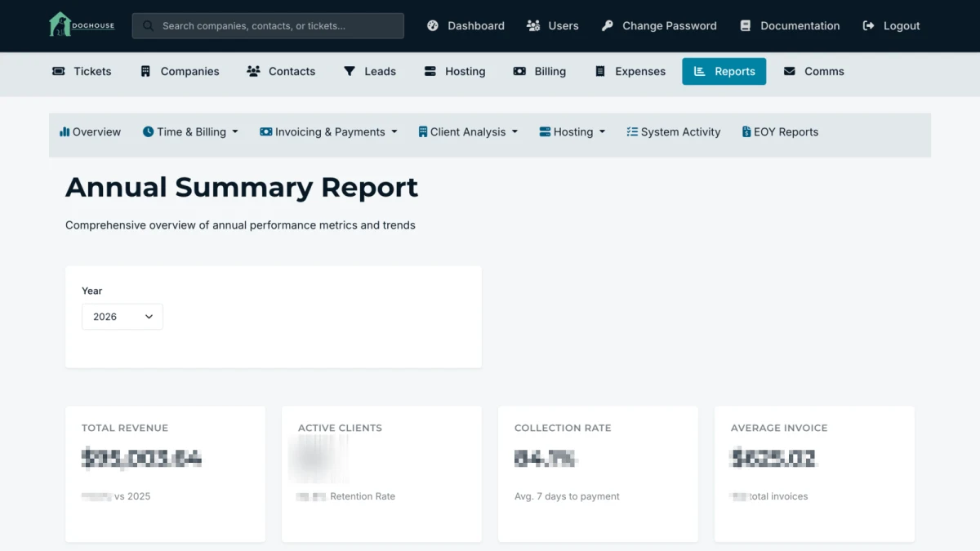Image resolution: width=980 pixels, height=551 pixels.
Task: Expand the Time & Billing dropdown caret
Action: pos(235,132)
